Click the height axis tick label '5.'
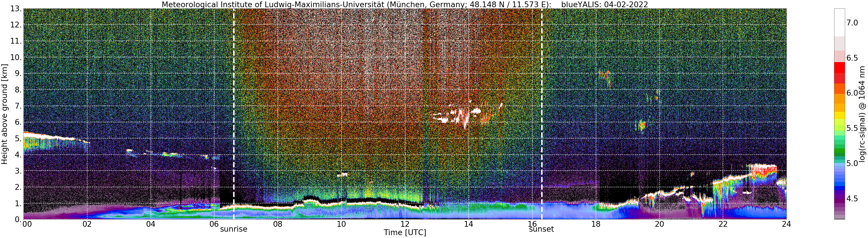 (x=18, y=138)
